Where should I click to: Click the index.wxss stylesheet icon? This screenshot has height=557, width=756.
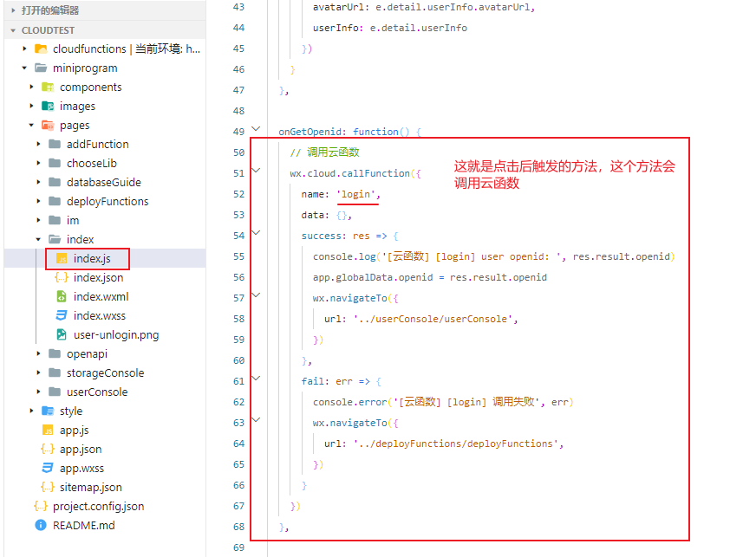click(62, 315)
